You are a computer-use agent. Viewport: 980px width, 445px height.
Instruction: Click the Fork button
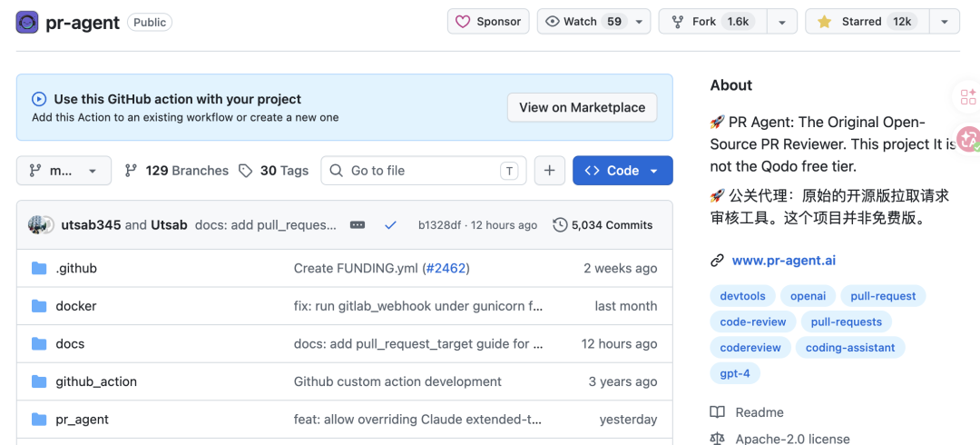click(712, 21)
